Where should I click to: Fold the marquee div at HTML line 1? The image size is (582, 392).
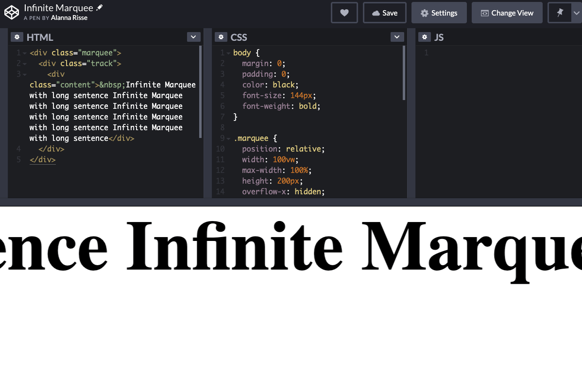click(25, 53)
